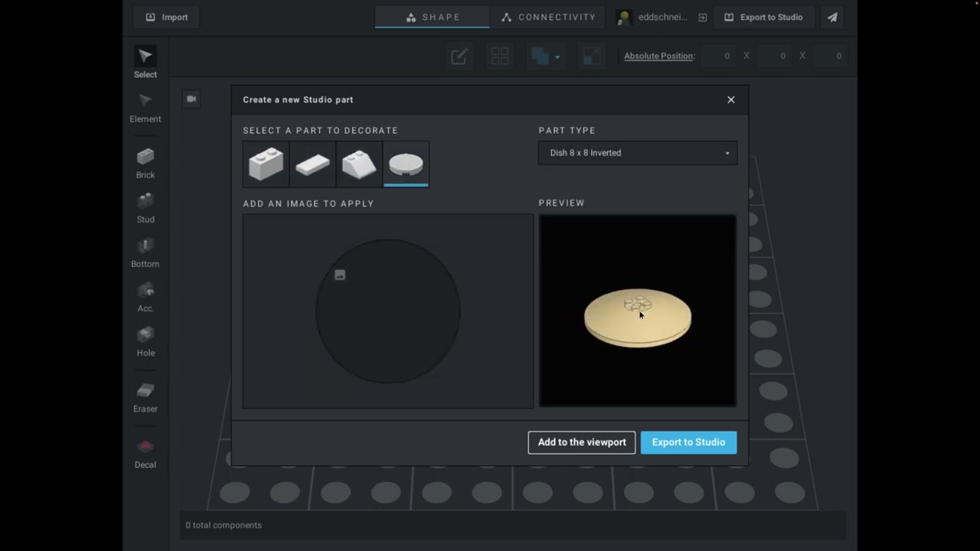The height and width of the screenshot is (551, 980).
Task: Pick the Brick tool
Action: click(145, 164)
